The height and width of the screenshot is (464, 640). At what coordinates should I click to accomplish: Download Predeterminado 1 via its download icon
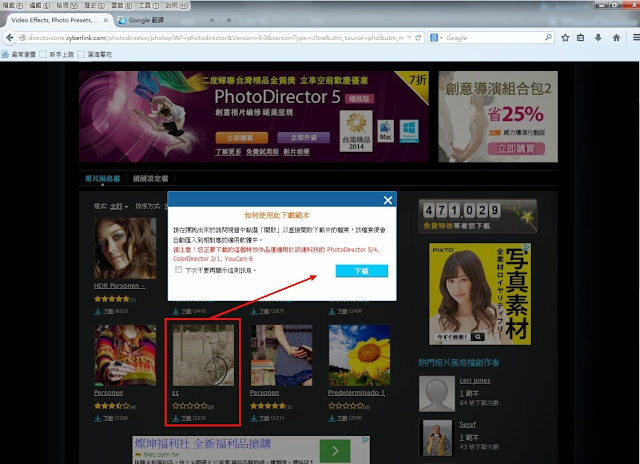[332, 418]
